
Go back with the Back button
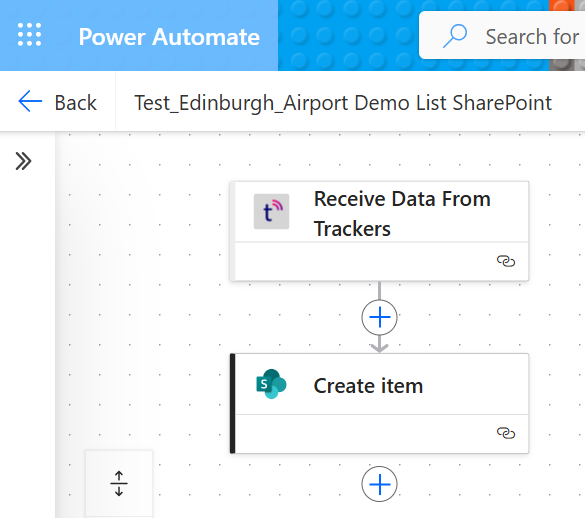(57, 102)
